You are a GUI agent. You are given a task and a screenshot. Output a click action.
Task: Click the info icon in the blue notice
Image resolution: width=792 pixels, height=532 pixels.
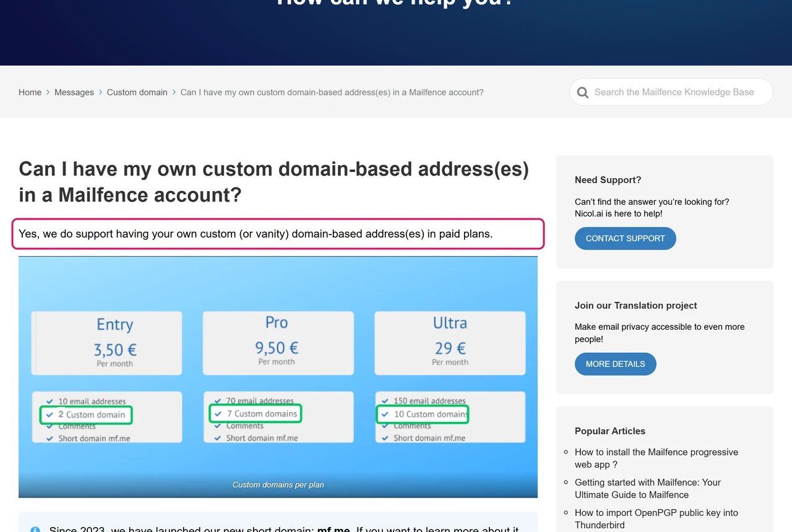(35, 529)
